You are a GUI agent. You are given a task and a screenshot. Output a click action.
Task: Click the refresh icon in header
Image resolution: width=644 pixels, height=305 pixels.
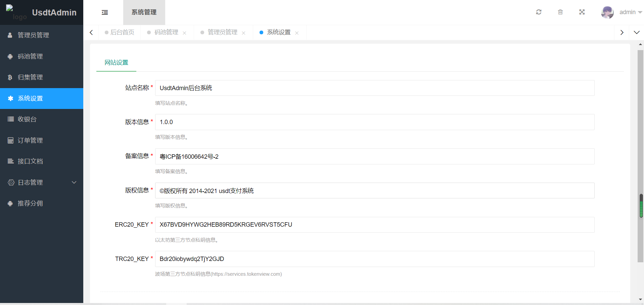pyautogui.click(x=539, y=12)
